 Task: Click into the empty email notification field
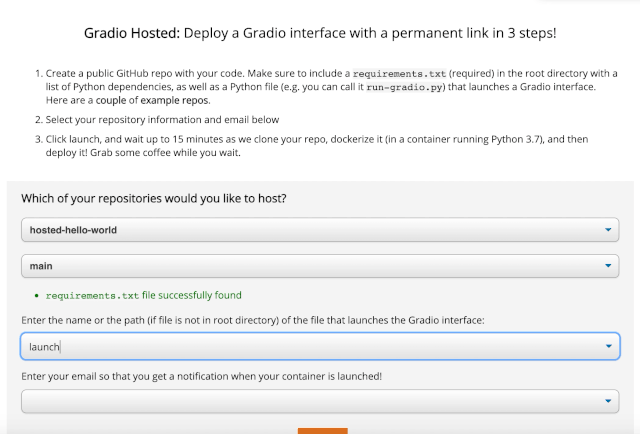[x=320, y=401]
